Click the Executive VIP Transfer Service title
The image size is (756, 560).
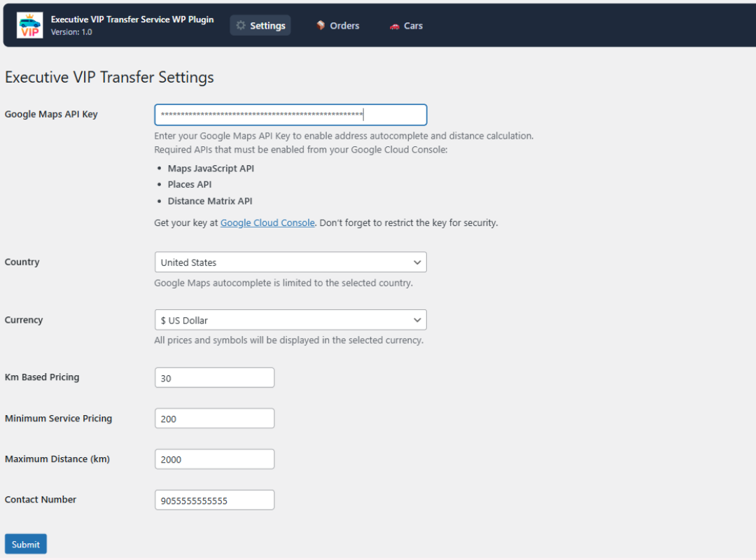tap(132, 19)
